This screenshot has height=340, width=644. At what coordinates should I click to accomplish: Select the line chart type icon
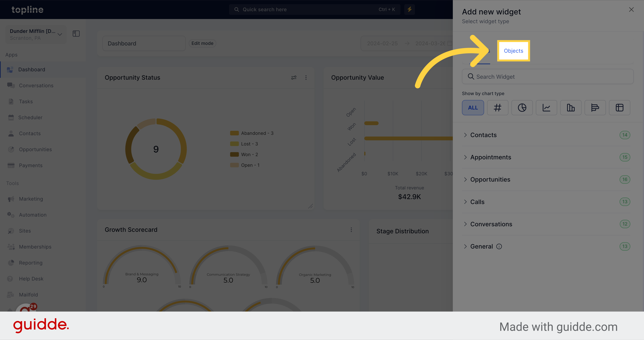[x=547, y=108]
